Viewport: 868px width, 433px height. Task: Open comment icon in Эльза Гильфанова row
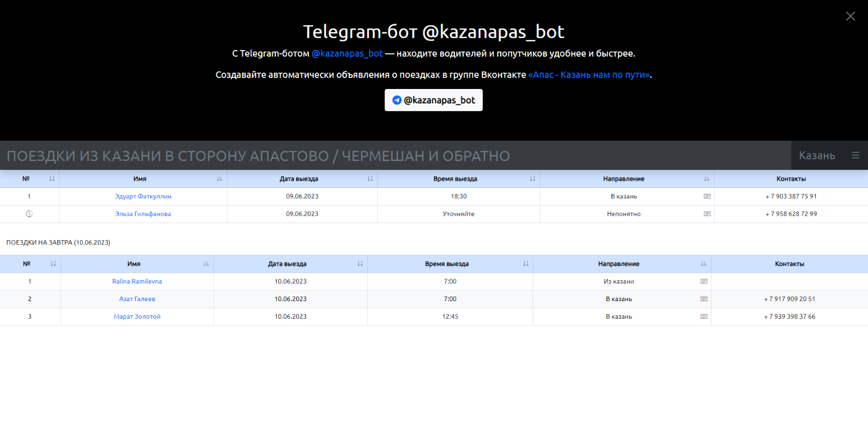707,214
